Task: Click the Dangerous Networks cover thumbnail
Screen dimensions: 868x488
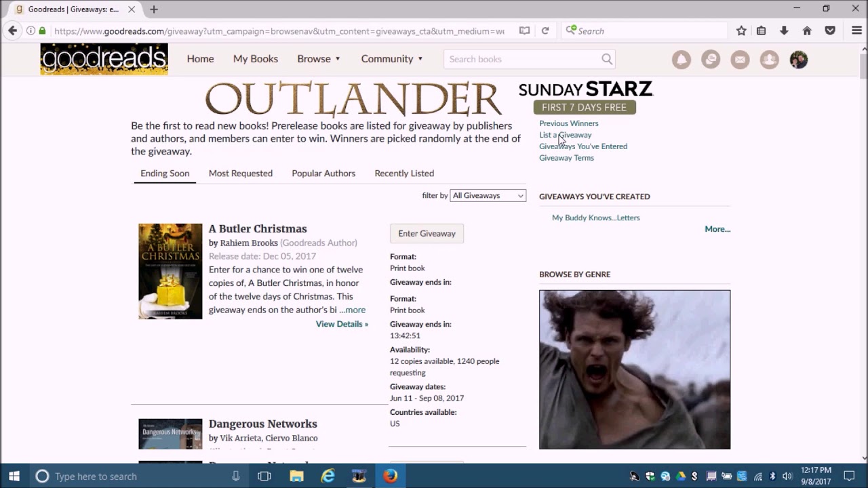Action: point(170,434)
